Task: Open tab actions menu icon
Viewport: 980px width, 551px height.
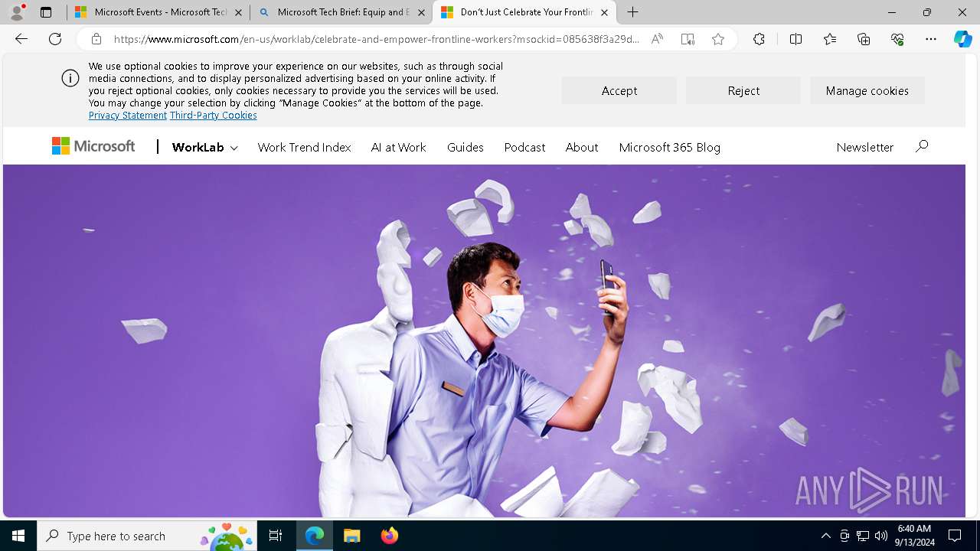Action: 46,12
